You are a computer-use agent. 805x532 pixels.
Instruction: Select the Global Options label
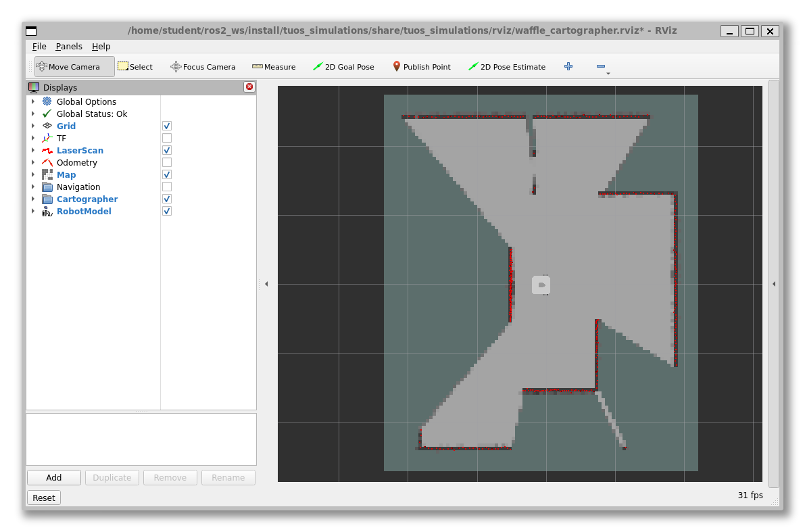point(87,101)
